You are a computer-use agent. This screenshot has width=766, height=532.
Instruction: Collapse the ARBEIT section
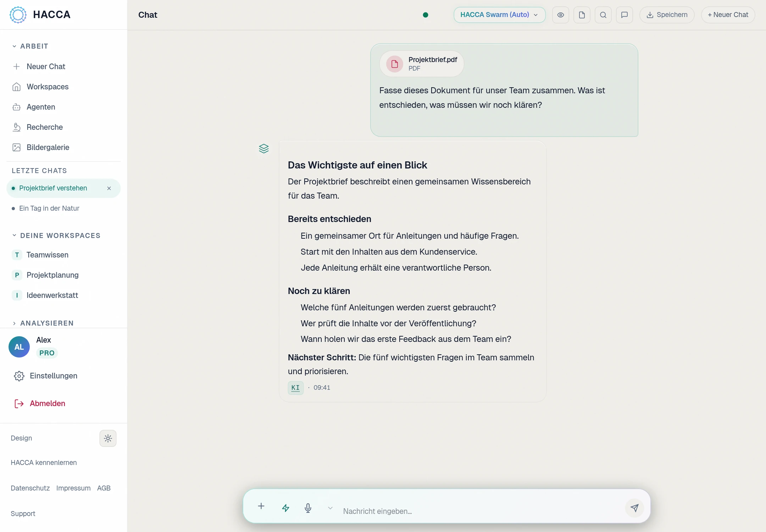pos(30,46)
